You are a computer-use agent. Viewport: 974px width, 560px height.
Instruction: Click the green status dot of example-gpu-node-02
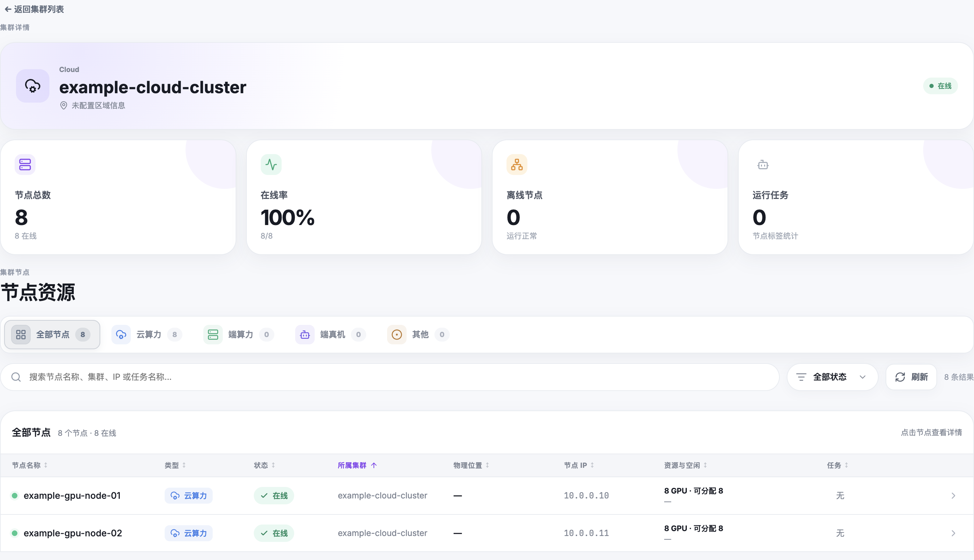(15, 533)
